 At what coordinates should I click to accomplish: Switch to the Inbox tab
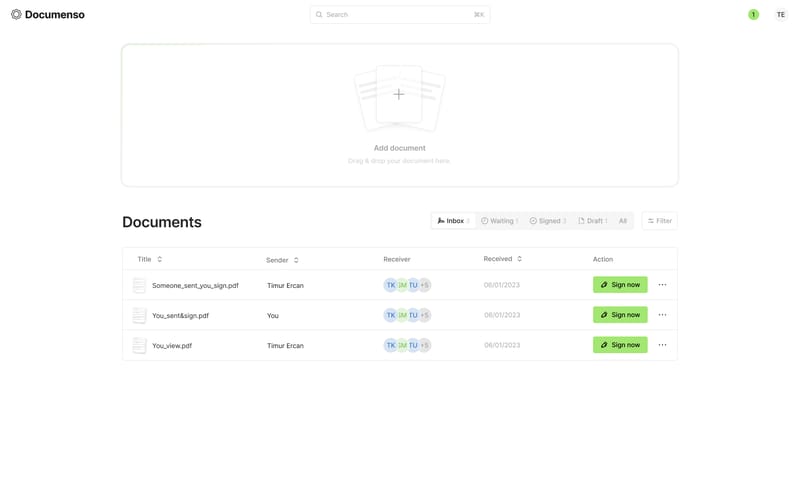[453, 221]
